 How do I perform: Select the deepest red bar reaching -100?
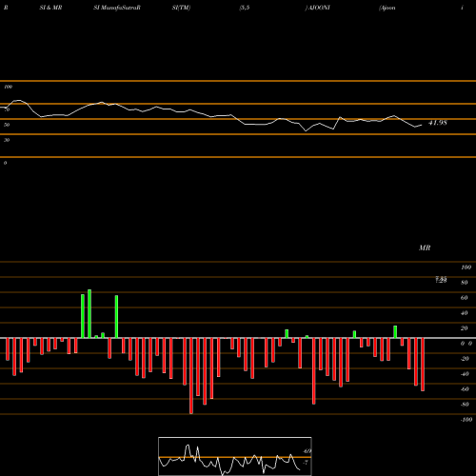tap(191, 376)
